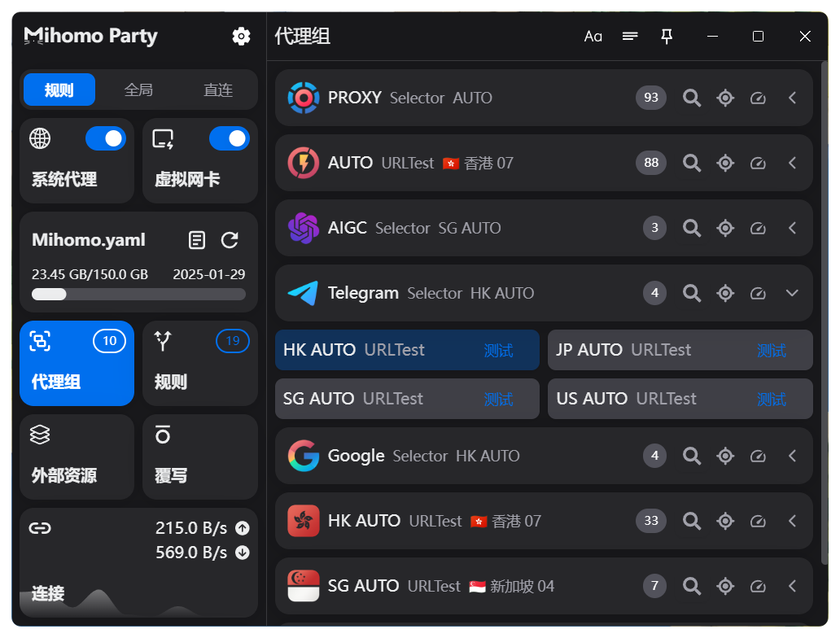
Task: Disable the 虚拟网卡 virtual NIC switch
Action: coord(229,139)
